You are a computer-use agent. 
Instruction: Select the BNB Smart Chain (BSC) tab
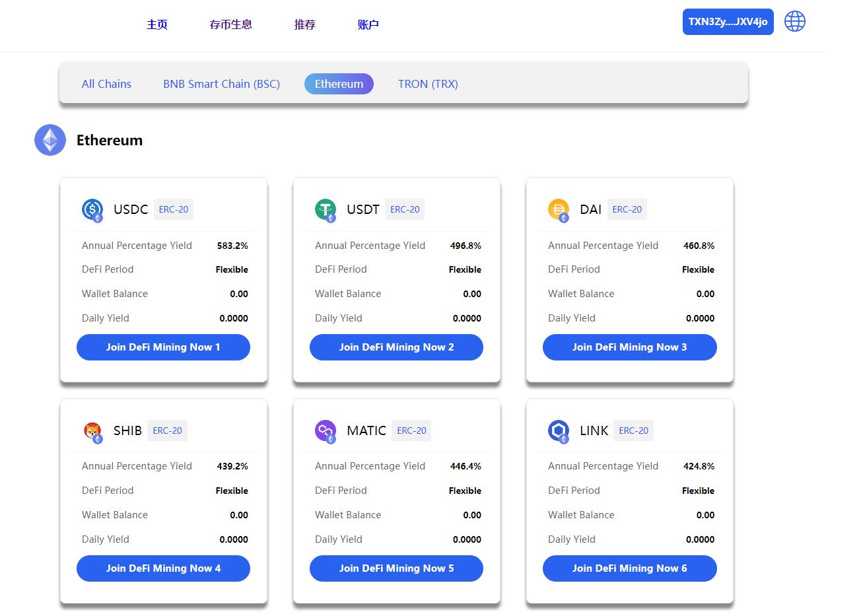pos(221,84)
